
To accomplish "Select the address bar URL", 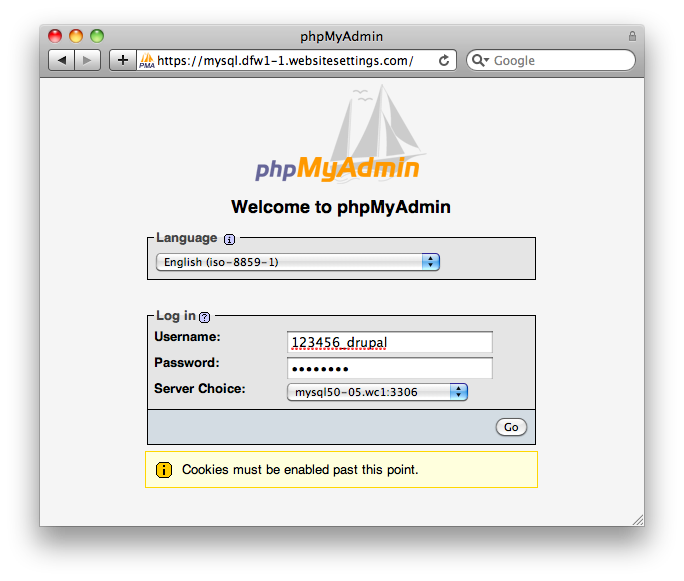I will (285, 60).
